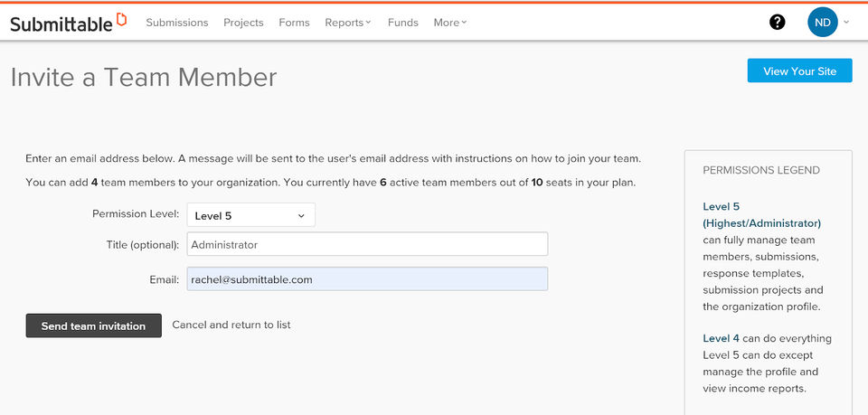Click the View Your Site button
The image size is (868, 415).
click(799, 71)
